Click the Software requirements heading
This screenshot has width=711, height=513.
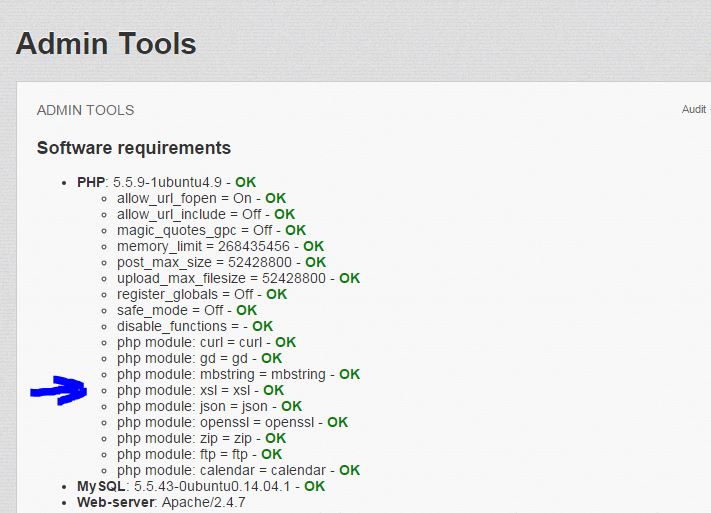pyautogui.click(x=133, y=148)
